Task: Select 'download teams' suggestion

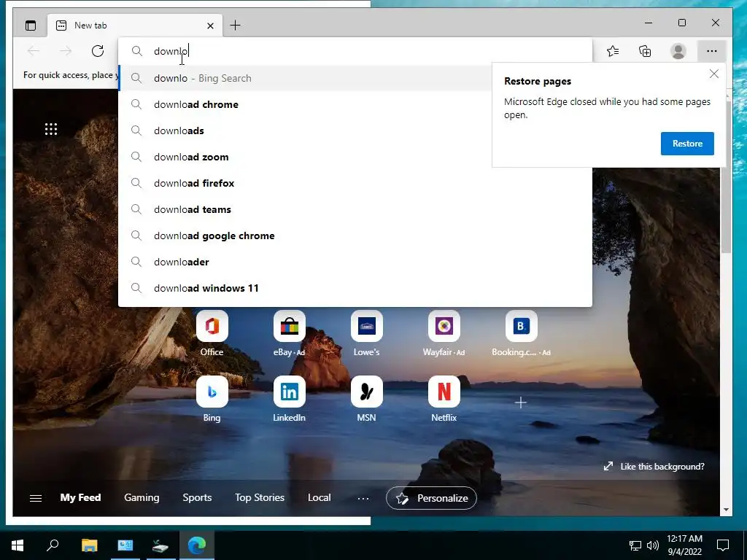Action: (355, 209)
